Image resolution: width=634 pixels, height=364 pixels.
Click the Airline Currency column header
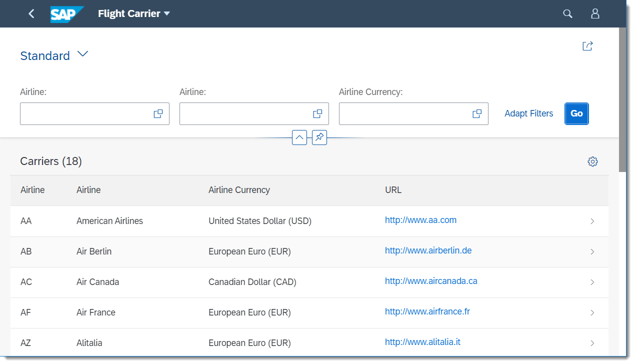[x=239, y=190]
